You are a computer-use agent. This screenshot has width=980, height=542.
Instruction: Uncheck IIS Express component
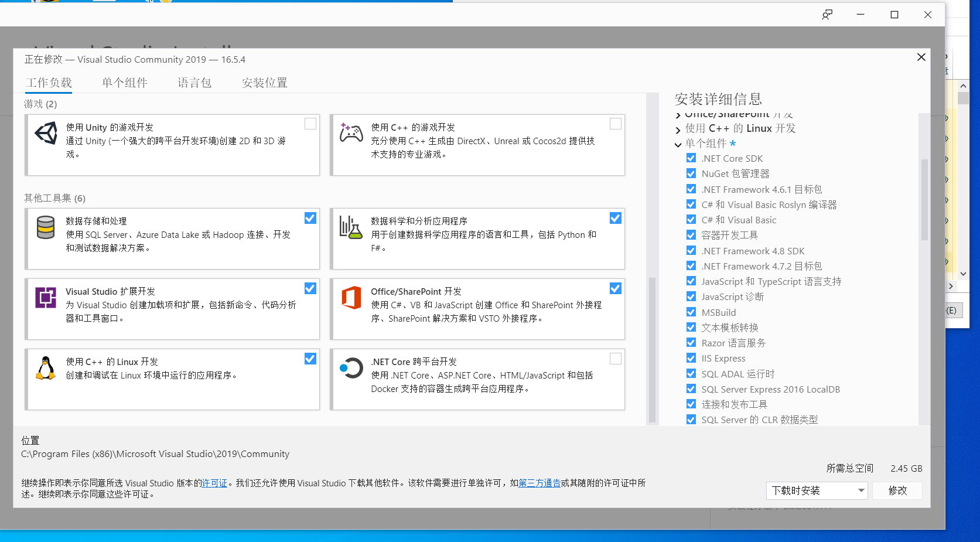click(x=691, y=358)
